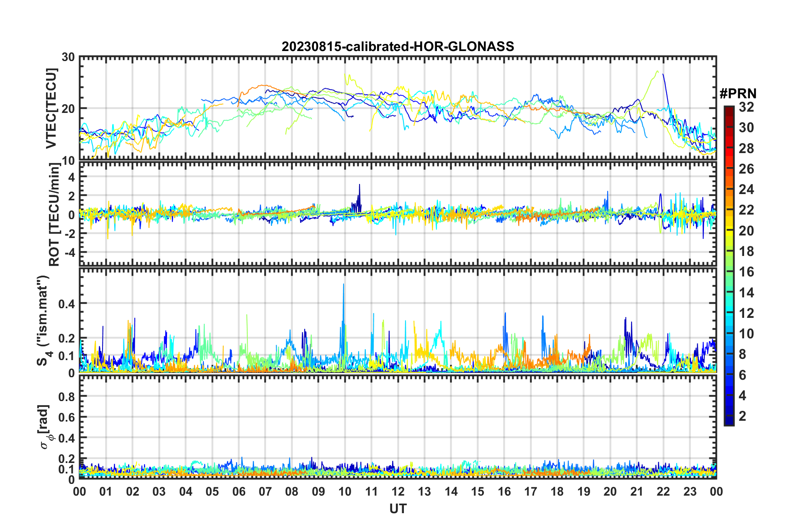Click the #PRN colorbar title
Image resolution: width=796 pixels, height=532 pixels.
coord(737,93)
